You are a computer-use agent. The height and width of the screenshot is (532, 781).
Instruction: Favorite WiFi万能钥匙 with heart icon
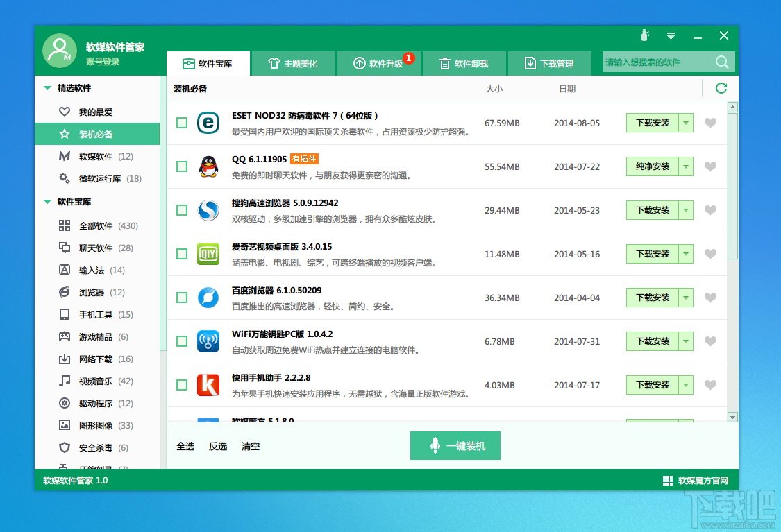(710, 341)
